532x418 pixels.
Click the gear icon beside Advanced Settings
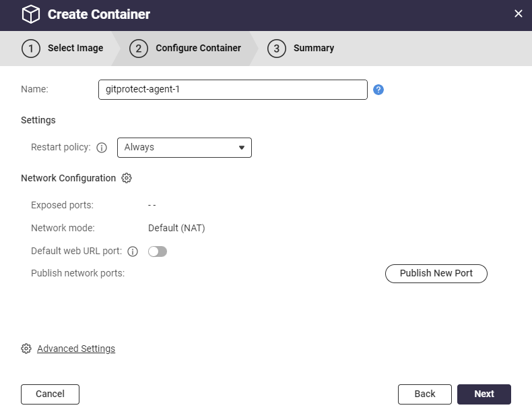coord(26,349)
